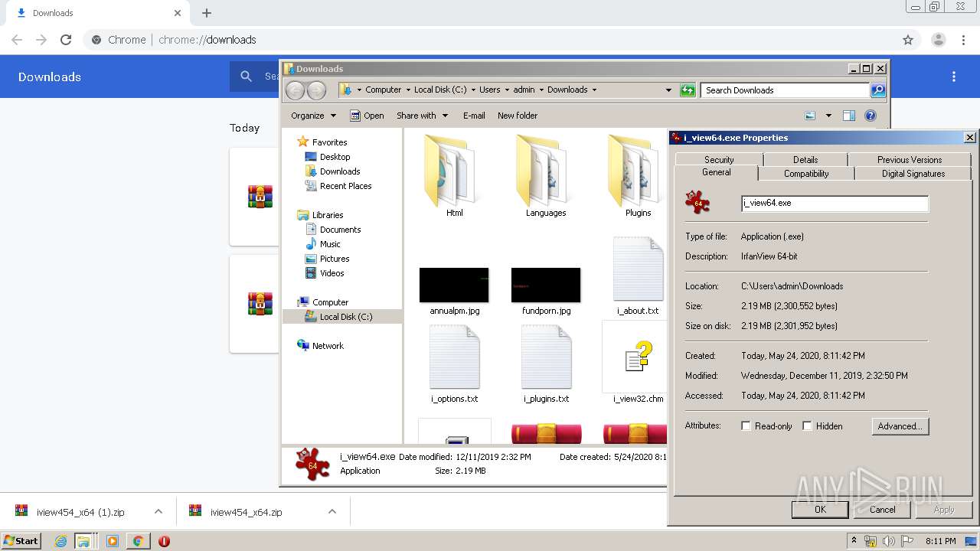
Task: Click the volume icon in system tray
Action: pos(889,541)
